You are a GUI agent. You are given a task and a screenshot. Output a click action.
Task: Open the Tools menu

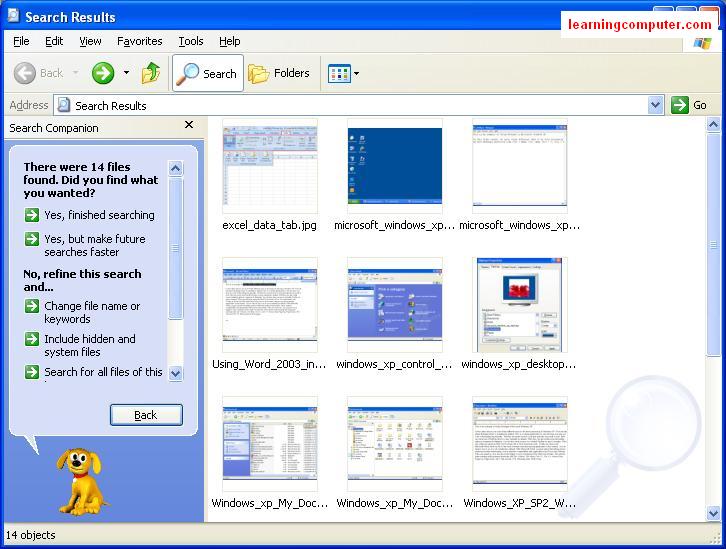191,41
